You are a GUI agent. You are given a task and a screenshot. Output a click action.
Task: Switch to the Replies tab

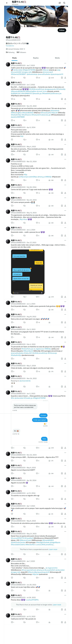(x=36, y=58)
